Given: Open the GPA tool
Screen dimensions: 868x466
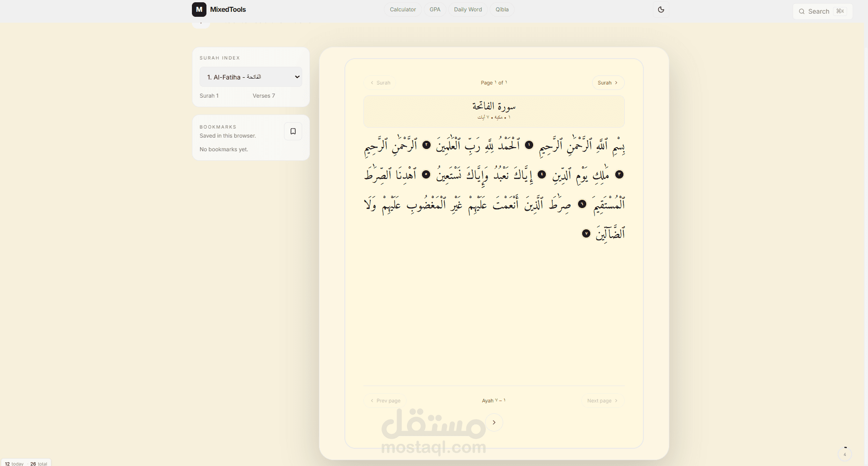Looking at the screenshot, I should click(435, 10).
